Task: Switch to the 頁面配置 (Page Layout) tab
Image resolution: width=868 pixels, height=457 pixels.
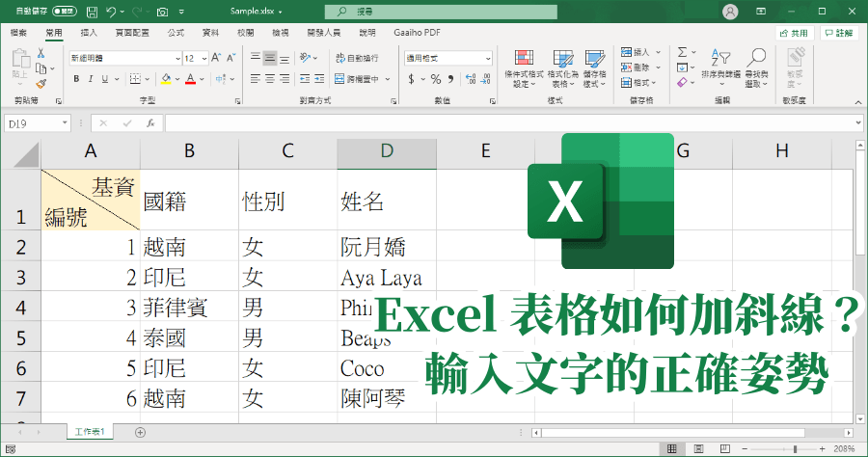Action: pos(132,33)
